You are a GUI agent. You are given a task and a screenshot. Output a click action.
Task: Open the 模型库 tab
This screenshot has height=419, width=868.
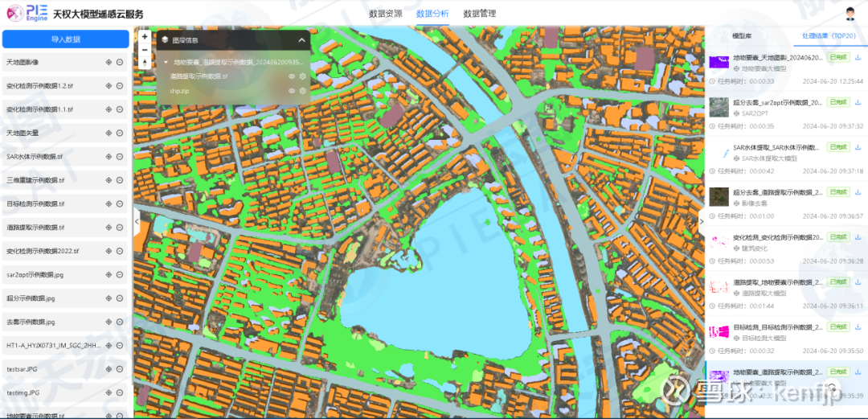tap(741, 36)
